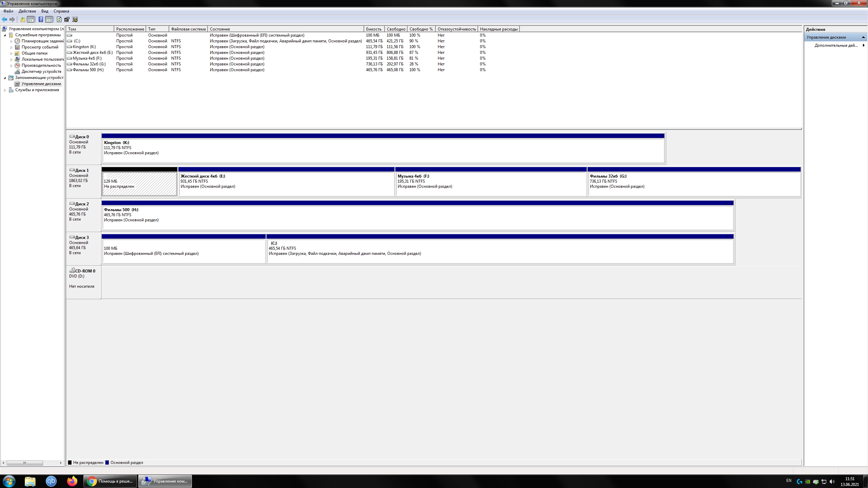
Task: Open Дополнительные действия in Actions pane
Action: click(836, 45)
